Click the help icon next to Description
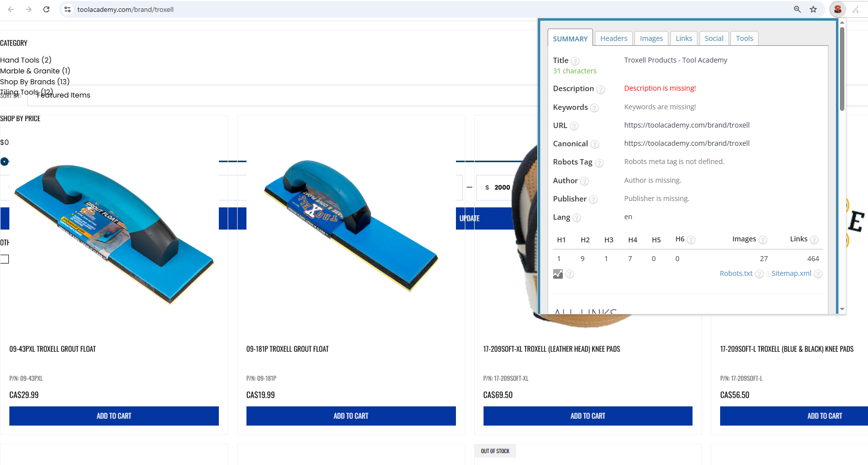This screenshot has width=868, height=465. 600,89
